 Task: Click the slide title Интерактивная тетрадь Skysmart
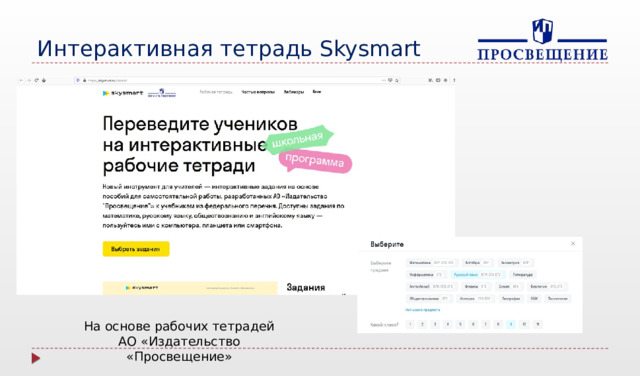[x=229, y=49]
